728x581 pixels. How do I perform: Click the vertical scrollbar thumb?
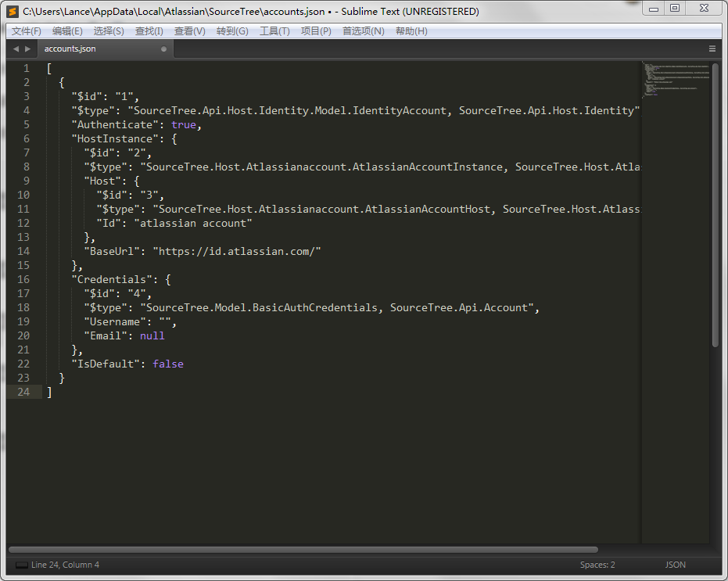pyautogui.click(x=715, y=205)
